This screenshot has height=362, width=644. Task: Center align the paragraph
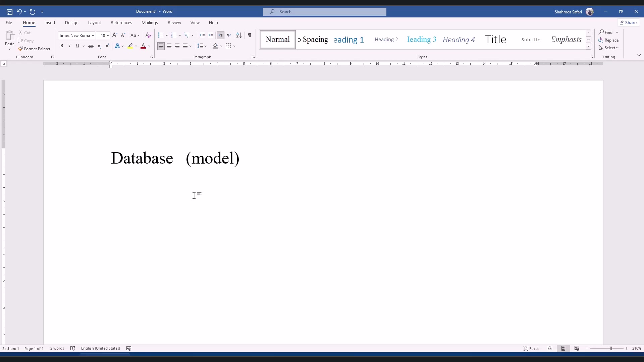click(x=169, y=46)
